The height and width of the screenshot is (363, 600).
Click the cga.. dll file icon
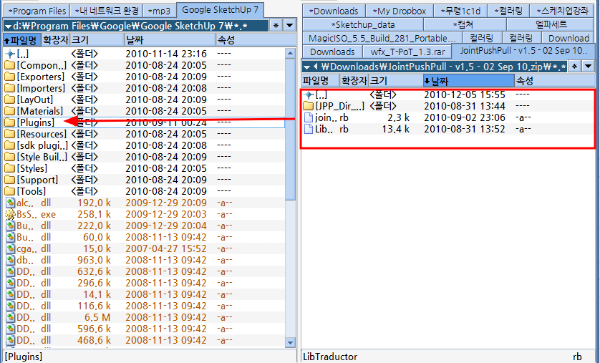10,249
